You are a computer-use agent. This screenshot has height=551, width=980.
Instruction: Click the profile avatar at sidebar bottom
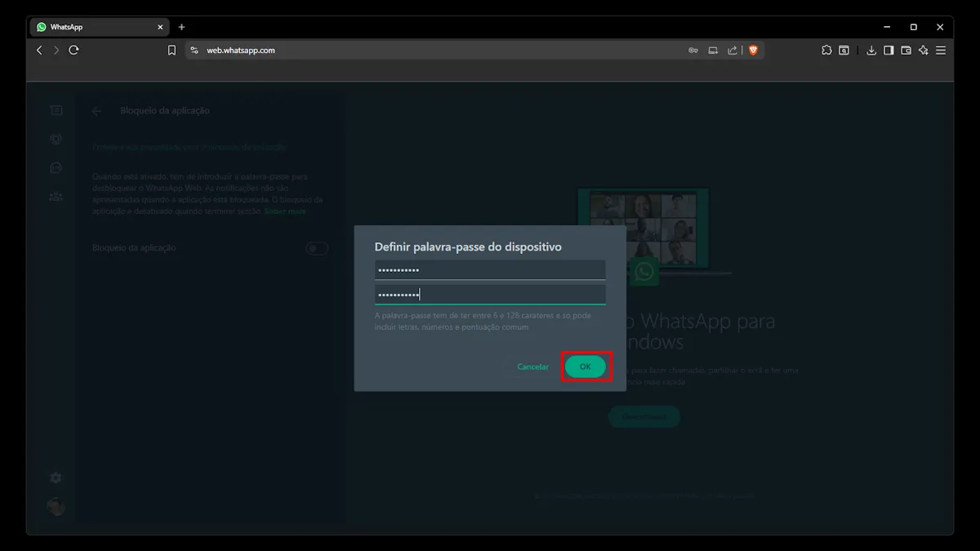[56, 507]
